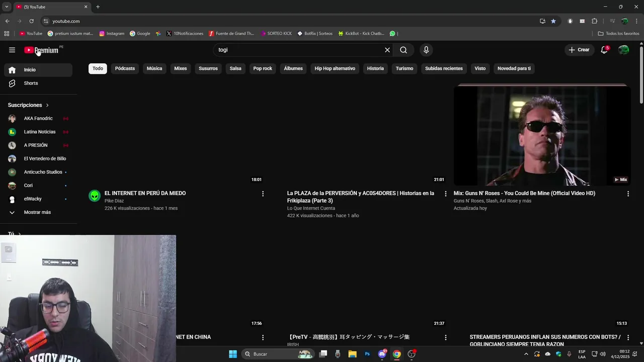Select the Subidas recientes chip
The image size is (644, 362).
tap(444, 68)
